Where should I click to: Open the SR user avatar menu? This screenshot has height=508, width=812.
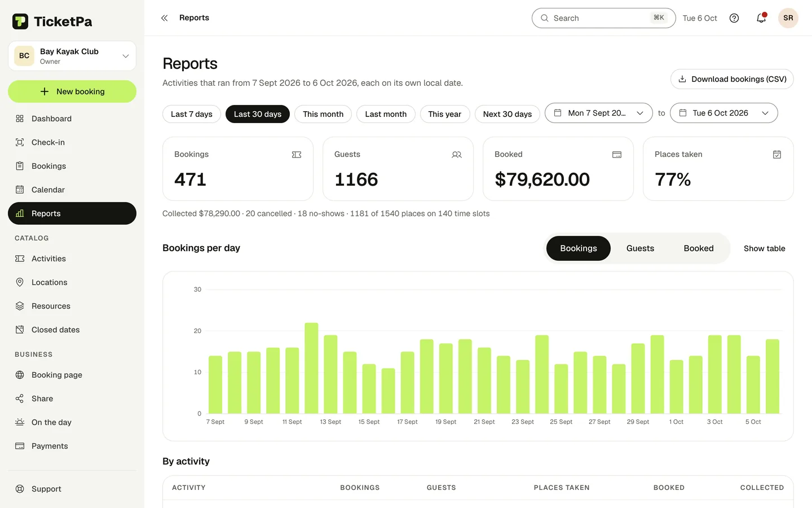[x=788, y=18]
